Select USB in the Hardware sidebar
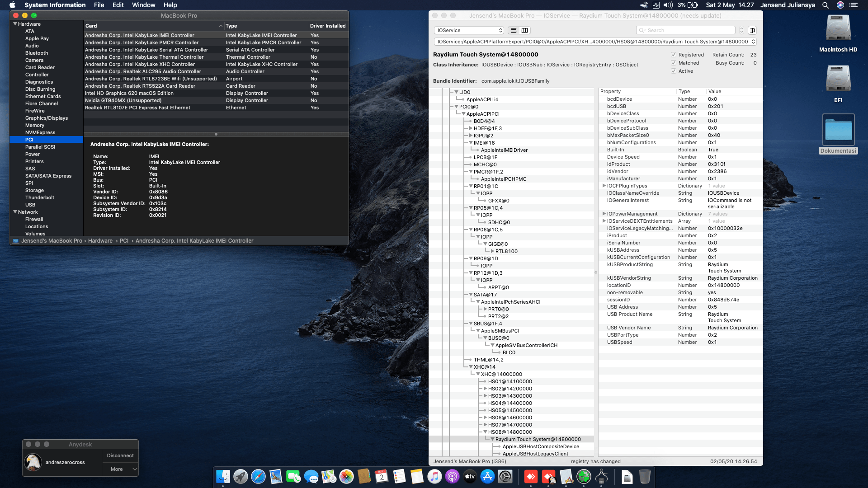The width and height of the screenshot is (868, 488). pyautogui.click(x=30, y=205)
